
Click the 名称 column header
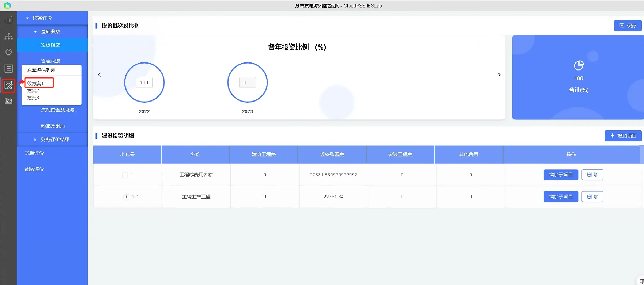[x=195, y=155]
